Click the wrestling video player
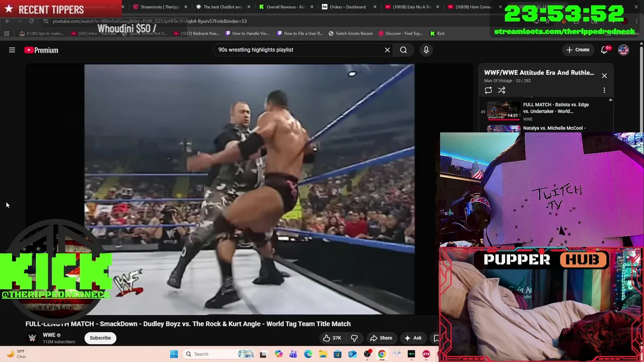Viewport: 644px width, 362px height. tap(250, 189)
